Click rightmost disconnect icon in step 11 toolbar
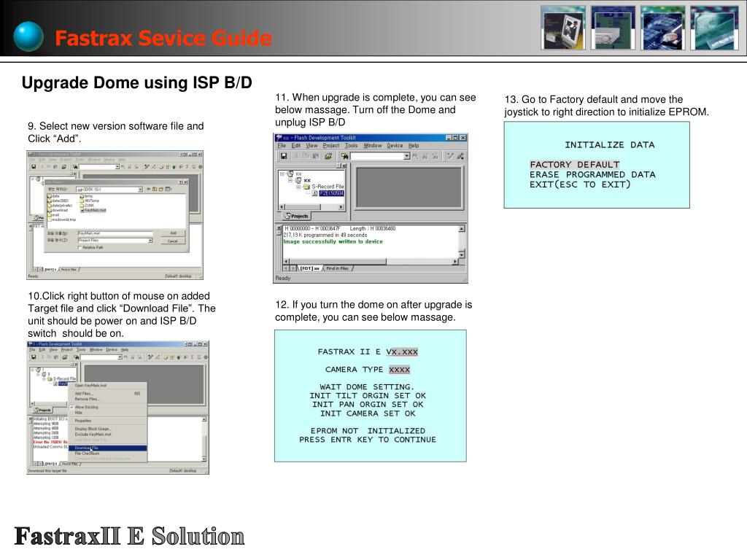 tap(460, 156)
